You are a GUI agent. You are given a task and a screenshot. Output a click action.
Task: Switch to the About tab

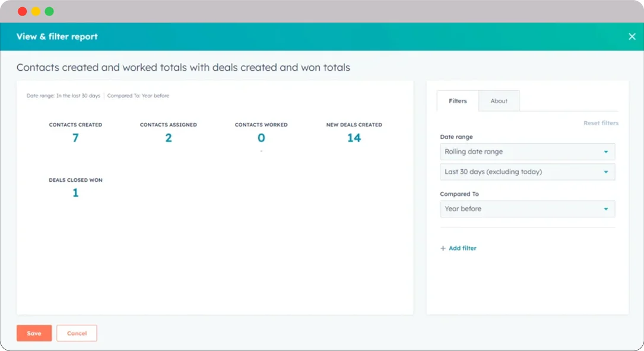point(499,101)
